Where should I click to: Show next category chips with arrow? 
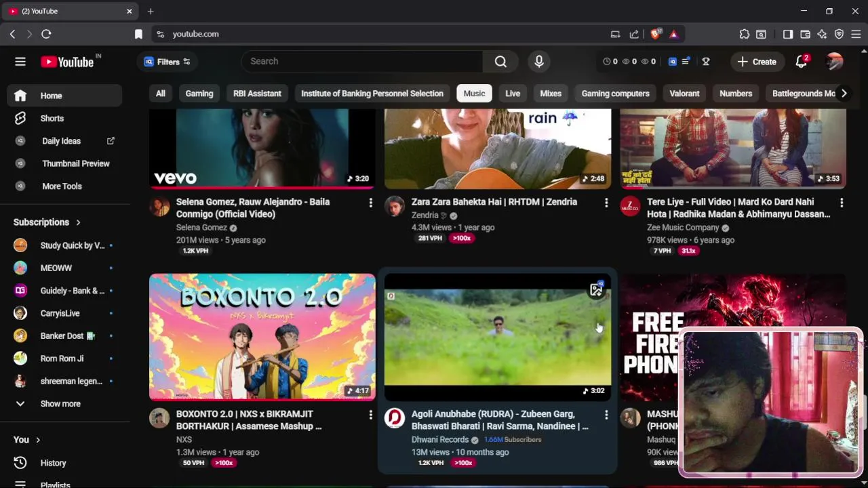(844, 94)
